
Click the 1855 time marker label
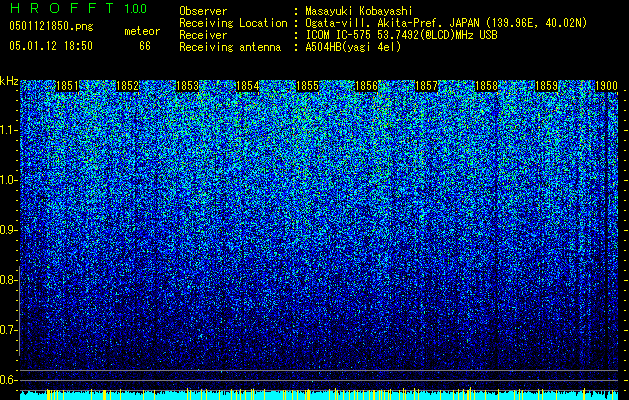(307, 86)
